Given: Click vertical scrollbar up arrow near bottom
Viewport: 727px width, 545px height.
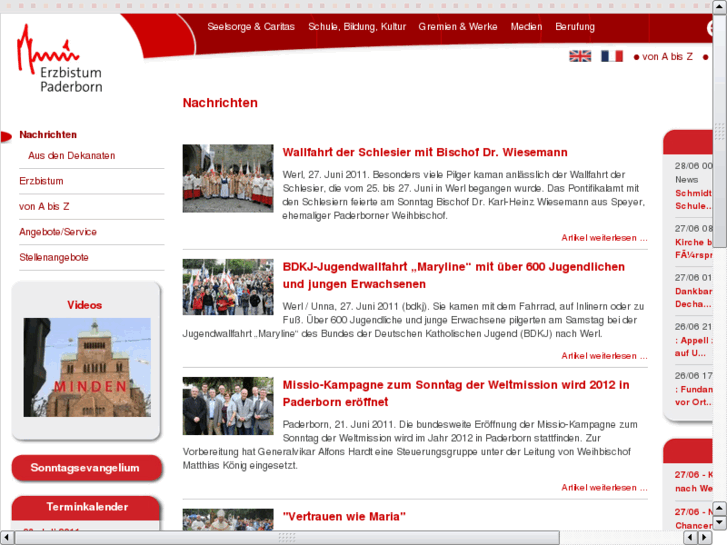Looking at the screenshot, I should (x=720, y=509).
